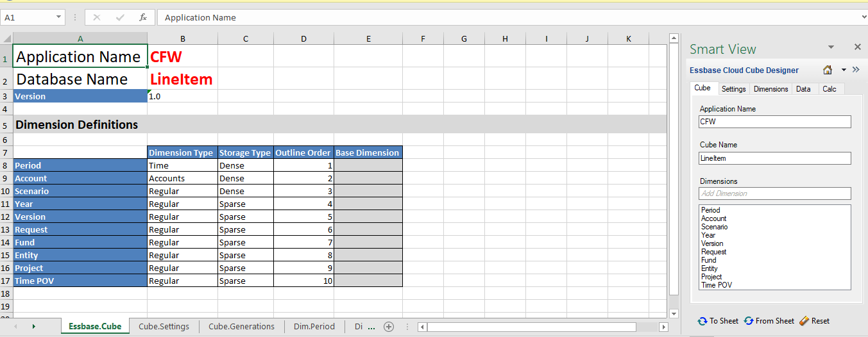The height and width of the screenshot is (337, 868).
Task: Select Fund in the Dimensions list
Action: point(709,260)
